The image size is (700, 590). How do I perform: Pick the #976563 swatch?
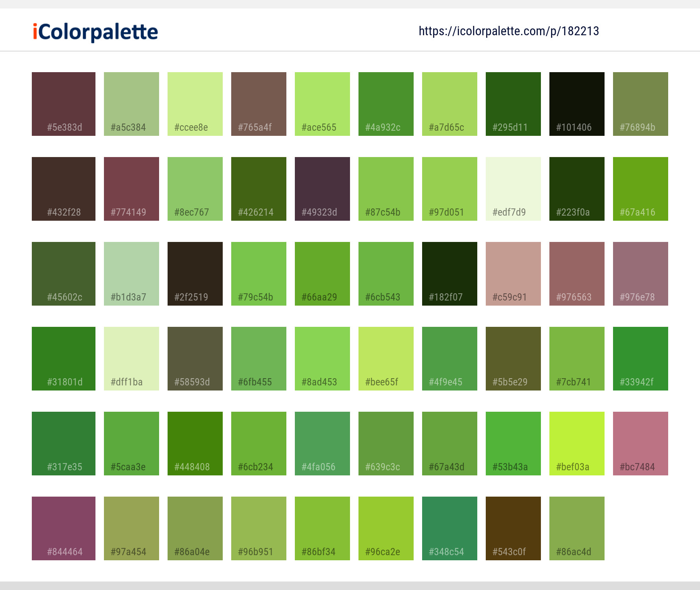click(x=577, y=274)
